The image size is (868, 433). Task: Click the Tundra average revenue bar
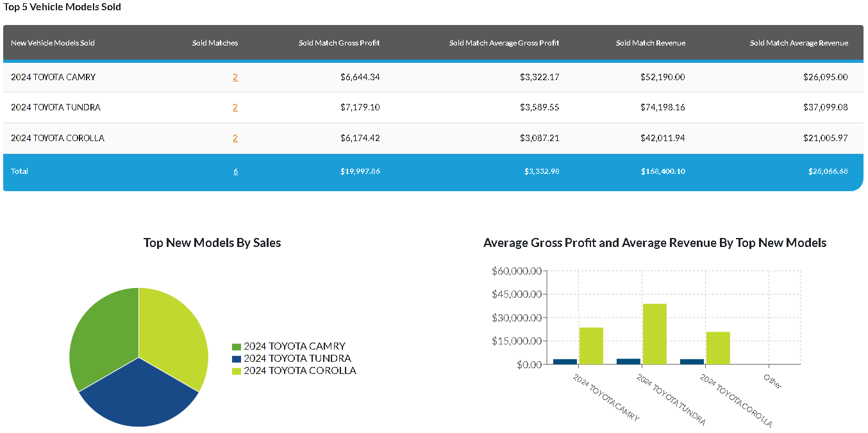coord(655,334)
